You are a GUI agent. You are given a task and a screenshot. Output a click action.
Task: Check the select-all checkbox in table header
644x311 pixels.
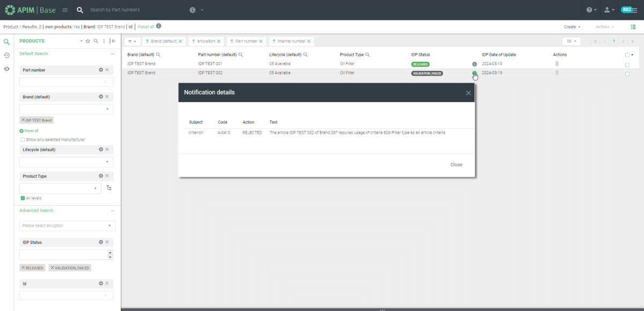click(x=626, y=54)
